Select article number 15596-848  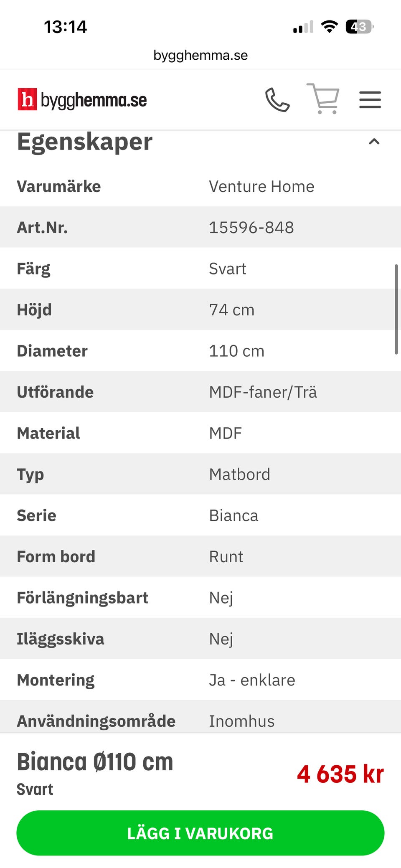click(251, 228)
